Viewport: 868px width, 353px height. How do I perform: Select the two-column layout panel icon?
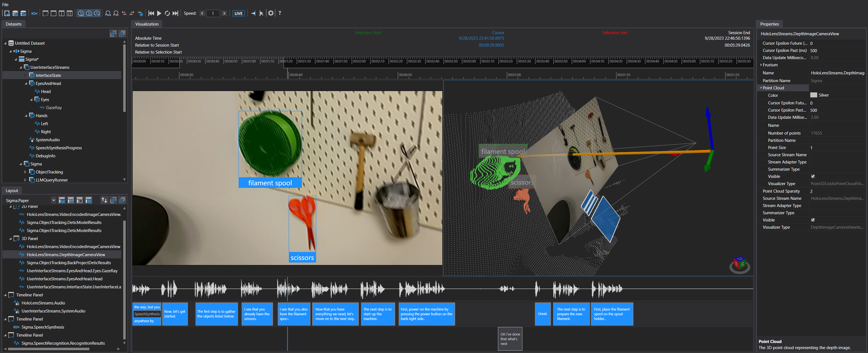(x=62, y=13)
